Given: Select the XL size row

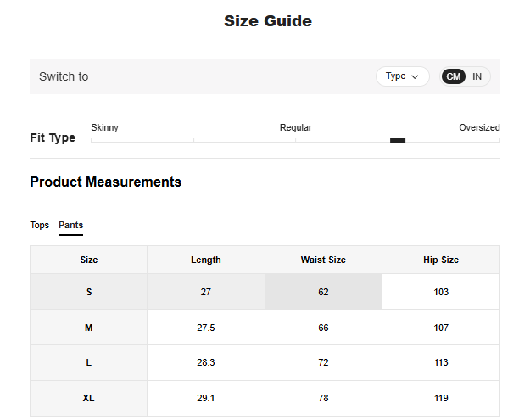Looking at the screenshot, I should pyautogui.click(x=89, y=399).
